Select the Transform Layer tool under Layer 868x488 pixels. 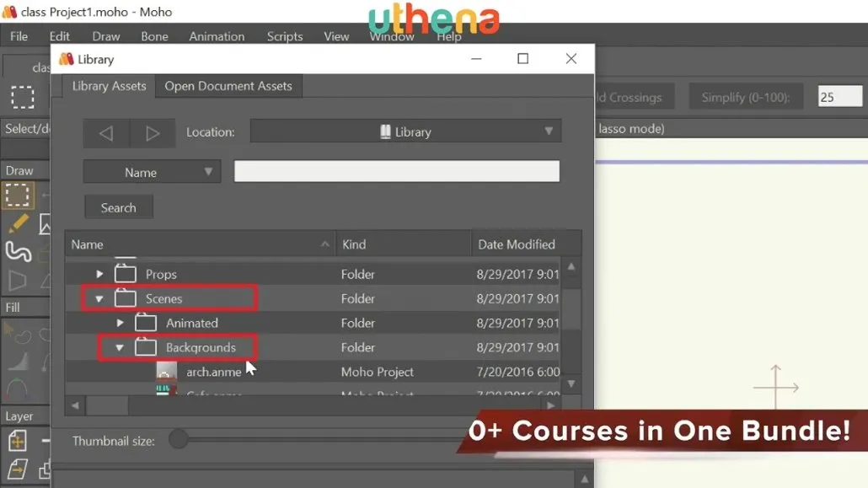(17, 441)
